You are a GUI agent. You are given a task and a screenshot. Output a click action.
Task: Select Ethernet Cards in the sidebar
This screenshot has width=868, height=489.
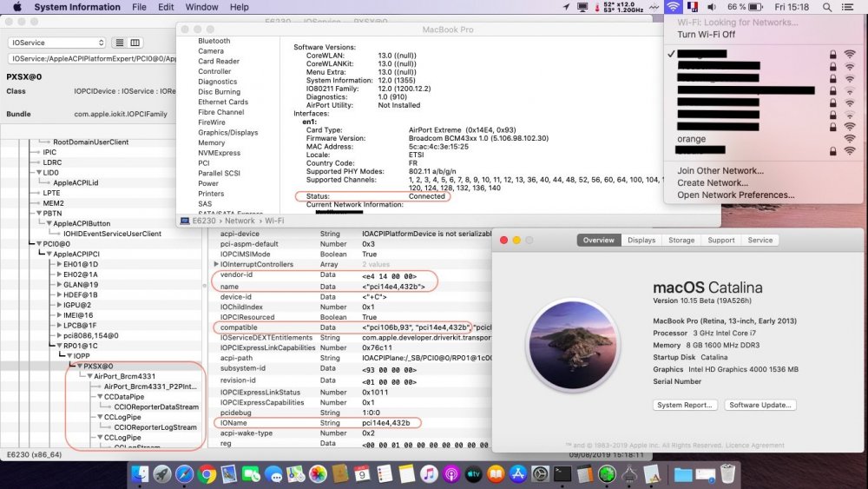pos(222,102)
